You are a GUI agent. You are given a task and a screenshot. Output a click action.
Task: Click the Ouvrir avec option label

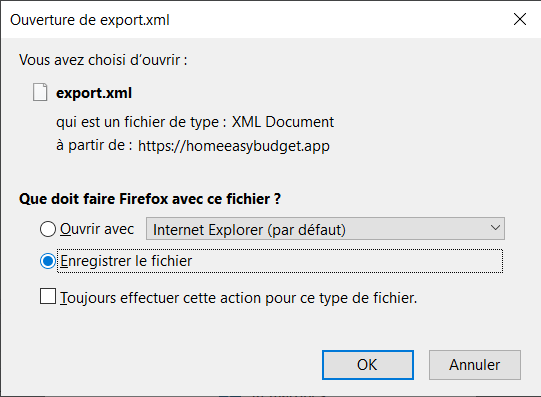pos(97,229)
